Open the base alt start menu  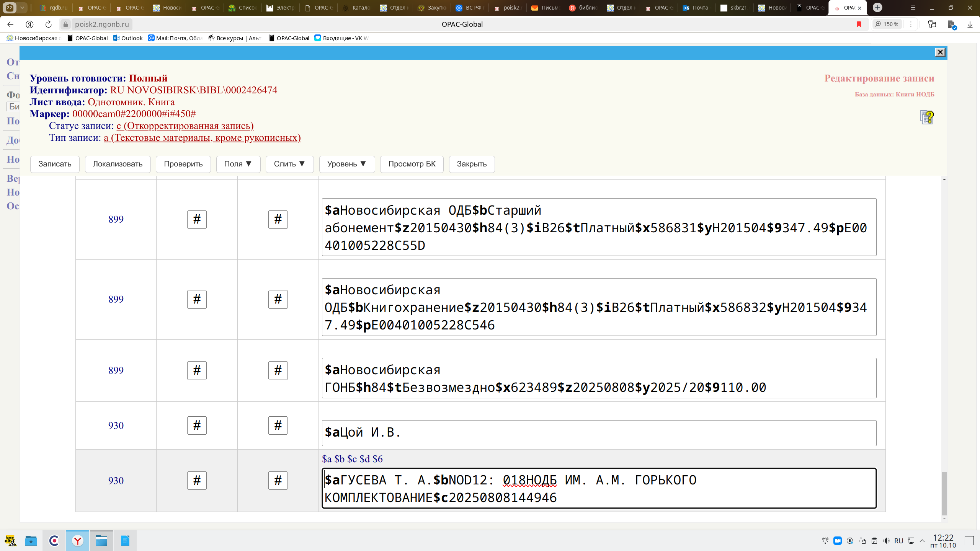tap(10, 541)
